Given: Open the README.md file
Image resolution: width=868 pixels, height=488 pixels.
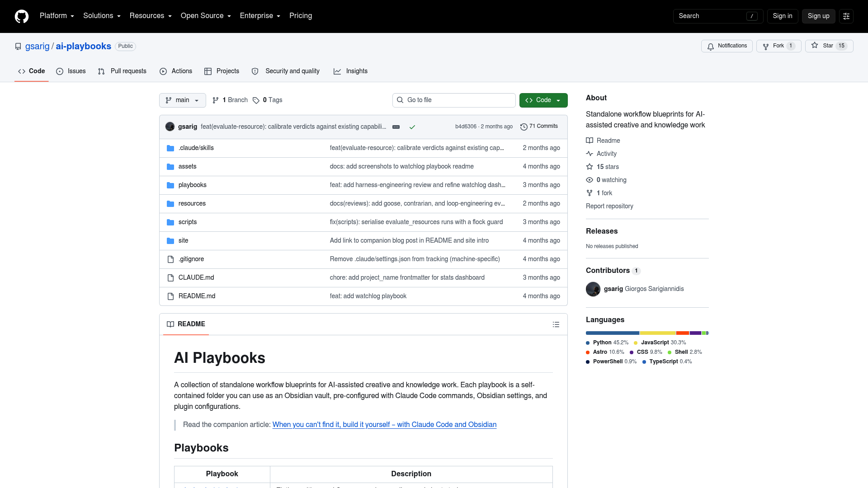Looking at the screenshot, I should (197, 296).
